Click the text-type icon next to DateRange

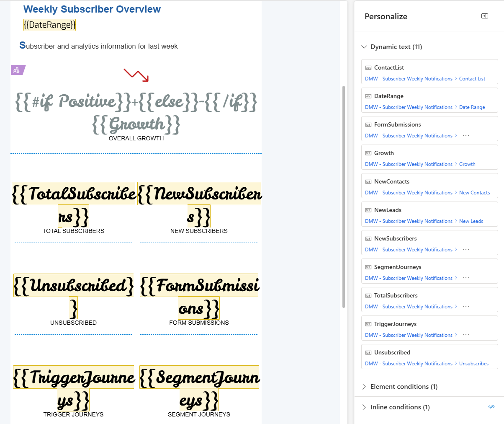pyautogui.click(x=368, y=96)
